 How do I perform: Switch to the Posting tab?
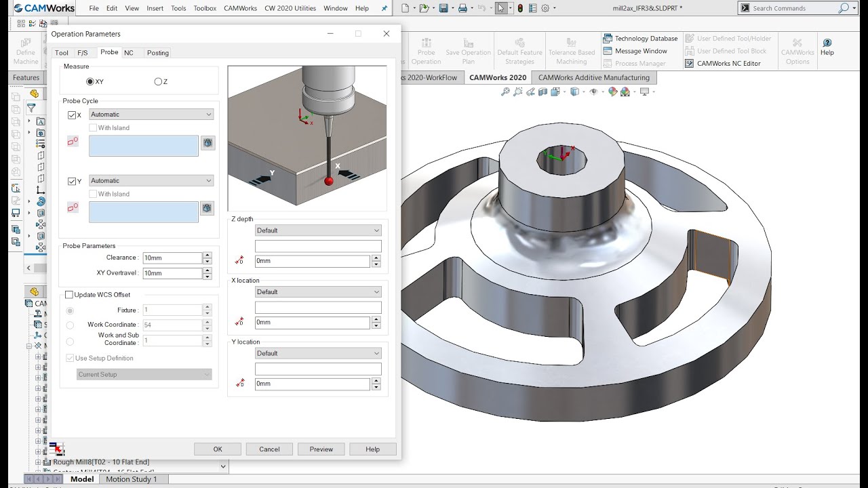point(158,53)
